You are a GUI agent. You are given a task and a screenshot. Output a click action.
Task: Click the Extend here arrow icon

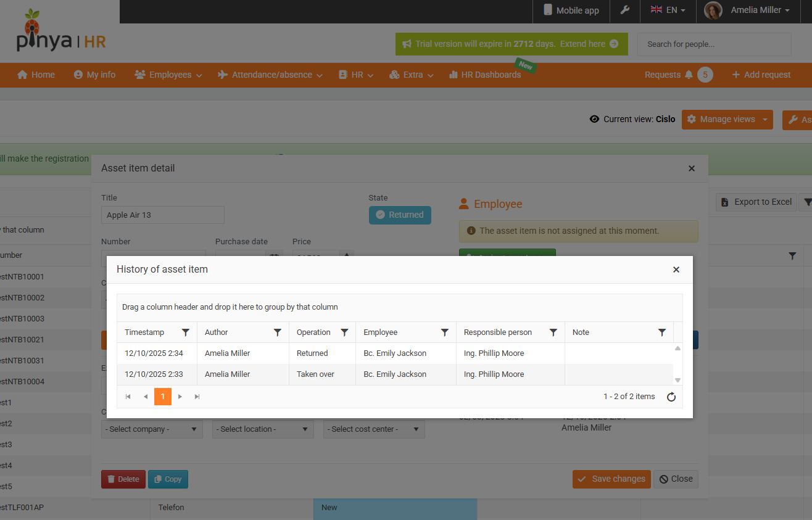[x=614, y=44]
